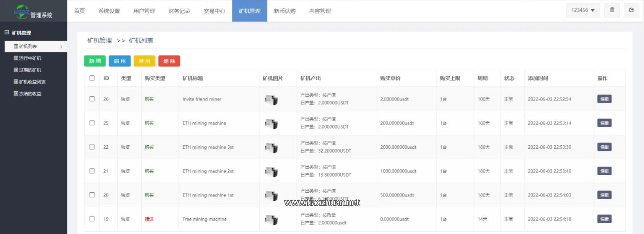Check the box for miner ID 26
The image size is (644, 234).
pos(92,99)
